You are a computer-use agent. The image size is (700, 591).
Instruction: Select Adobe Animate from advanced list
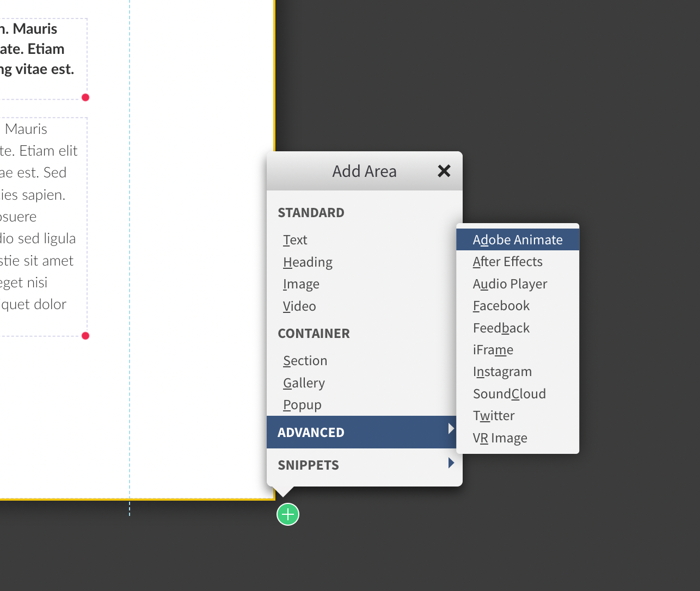(518, 240)
